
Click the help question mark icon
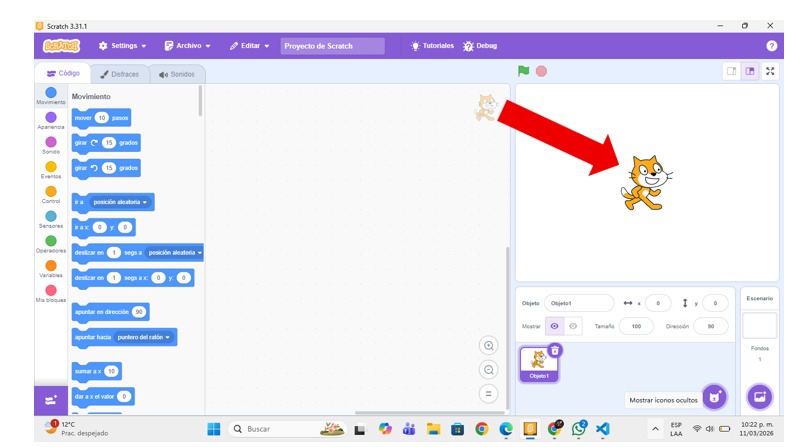771,46
